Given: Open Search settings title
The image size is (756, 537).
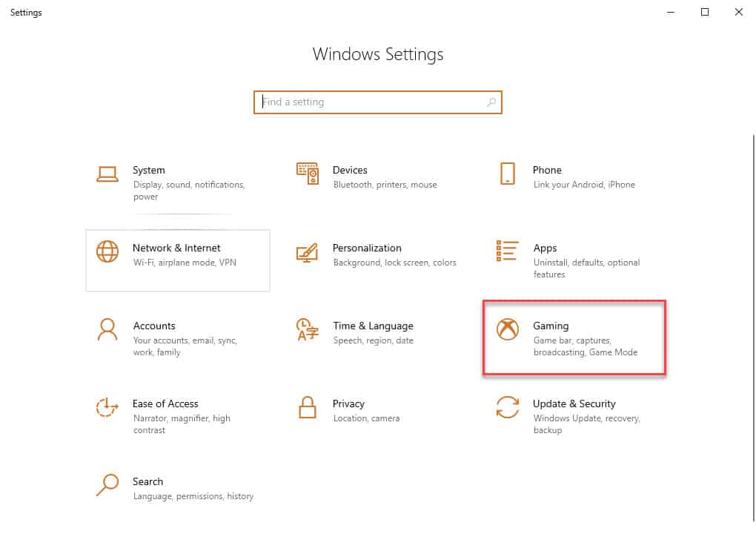Looking at the screenshot, I should tap(148, 482).
